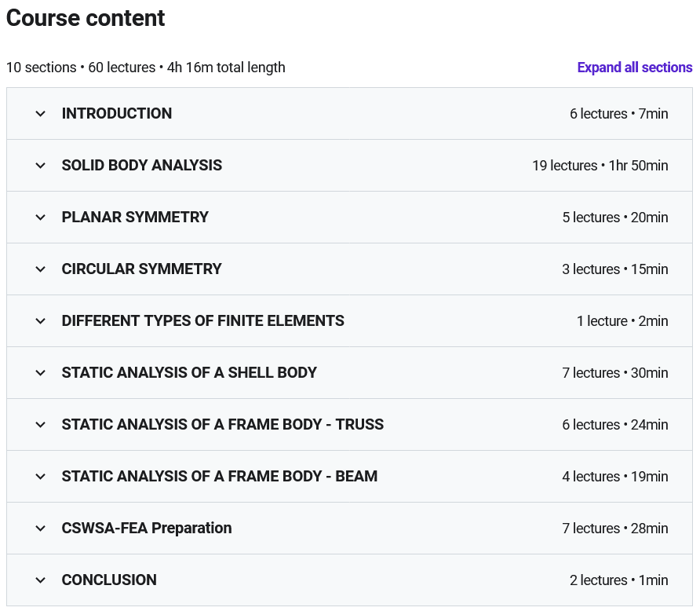Select the INTRODUCTION section title
This screenshot has height=611, width=700.
click(117, 114)
